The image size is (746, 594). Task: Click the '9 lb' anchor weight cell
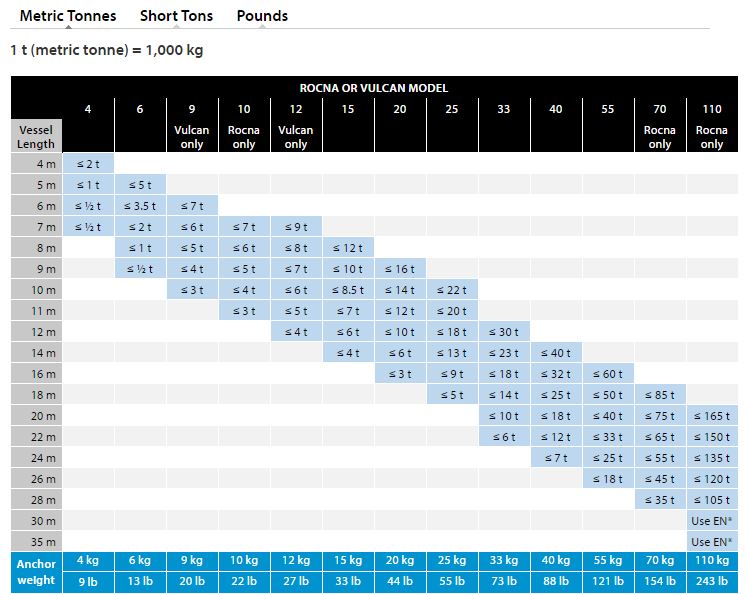pyautogui.click(x=88, y=581)
